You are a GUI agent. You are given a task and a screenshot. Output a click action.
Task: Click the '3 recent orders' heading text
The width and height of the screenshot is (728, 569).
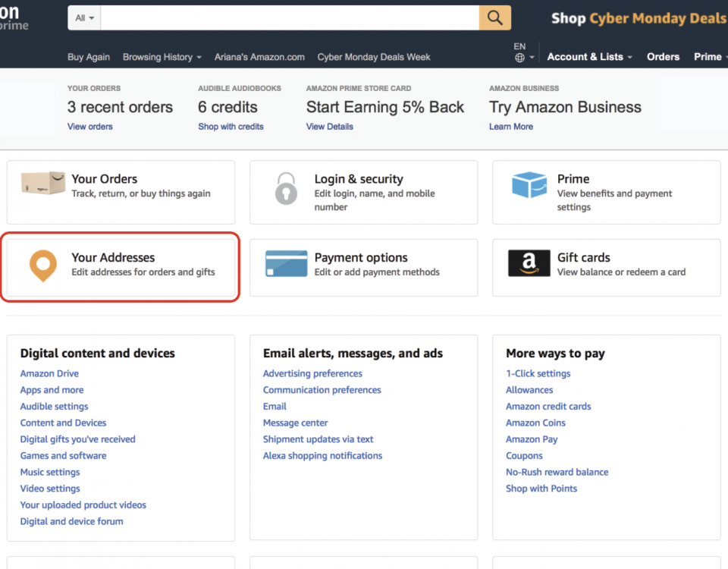(x=120, y=107)
